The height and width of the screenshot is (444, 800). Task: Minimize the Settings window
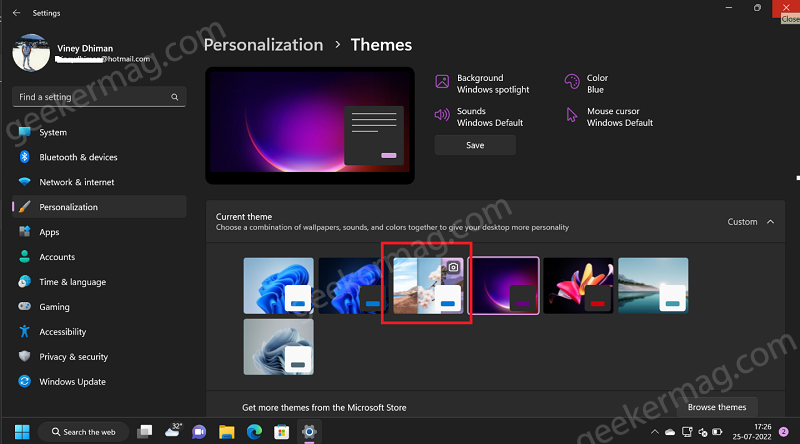coord(729,8)
